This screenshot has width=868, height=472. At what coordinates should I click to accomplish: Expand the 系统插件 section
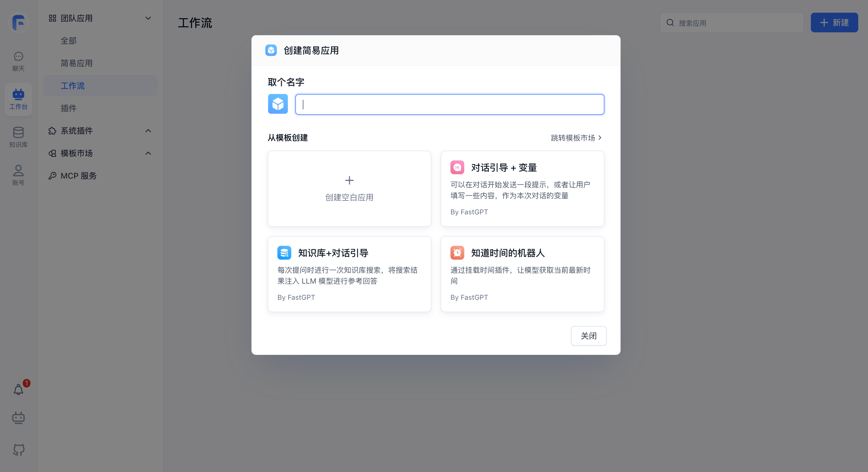pyautogui.click(x=148, y=131)
